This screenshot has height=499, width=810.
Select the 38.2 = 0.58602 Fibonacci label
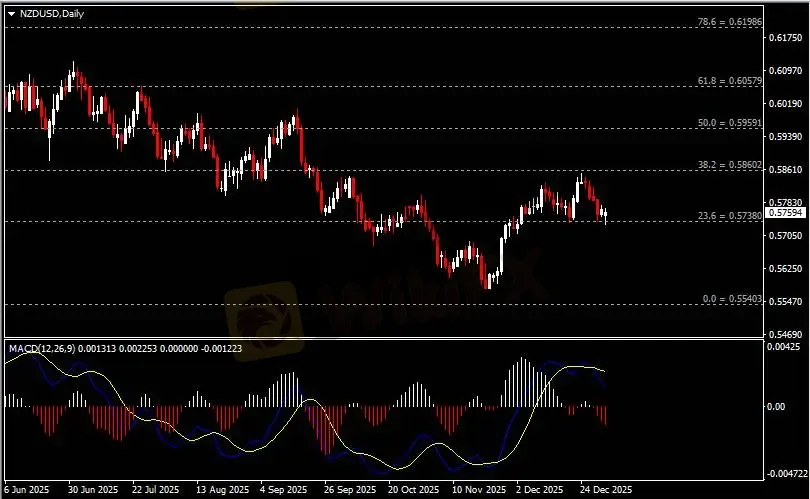pyautogui.click(x=729, y=165)
